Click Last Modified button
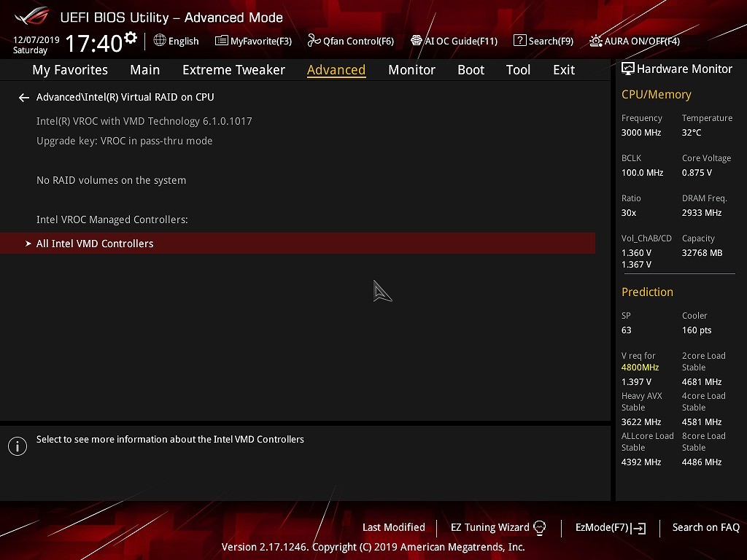This screenshot has width=747, height=560. tap(393, 528)
